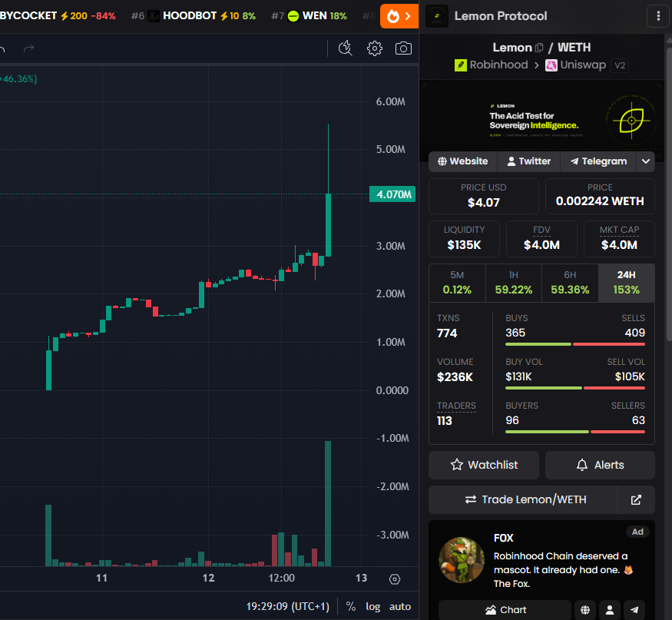The image size is (672, 620).
Task: Open the chart settings gear
Action: point(375,48)
